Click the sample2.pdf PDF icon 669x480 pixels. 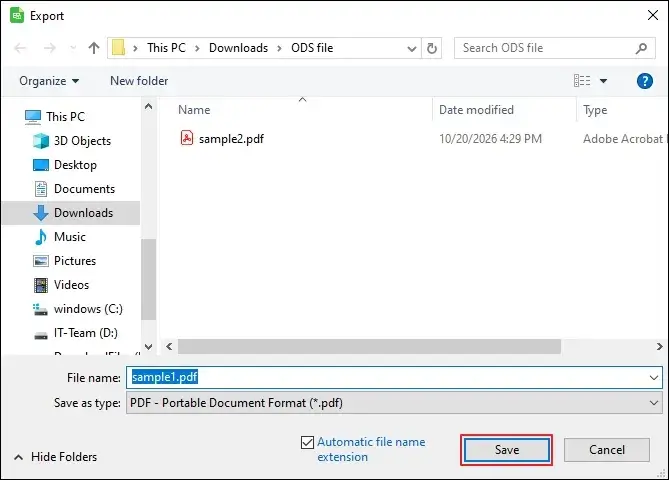187,138
